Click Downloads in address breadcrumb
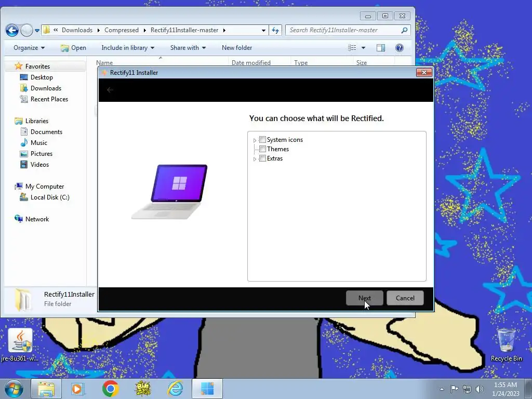 click(x=77, y=30)
